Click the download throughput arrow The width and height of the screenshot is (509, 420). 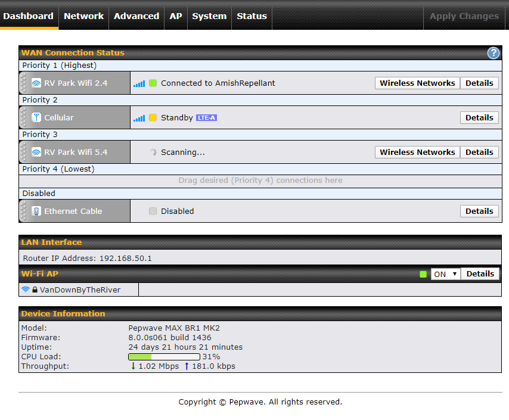(x=133, y=366)
